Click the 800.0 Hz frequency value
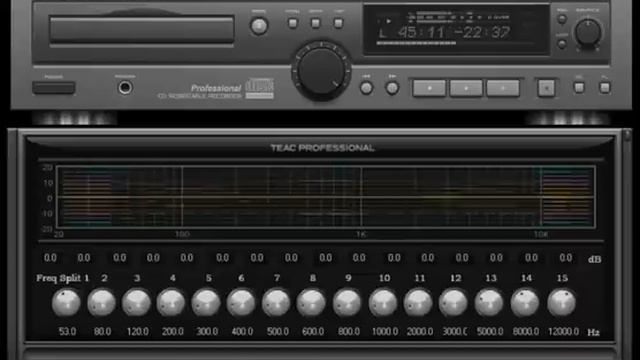The height and width of the screenshot is (360, 640). (349, 331)
